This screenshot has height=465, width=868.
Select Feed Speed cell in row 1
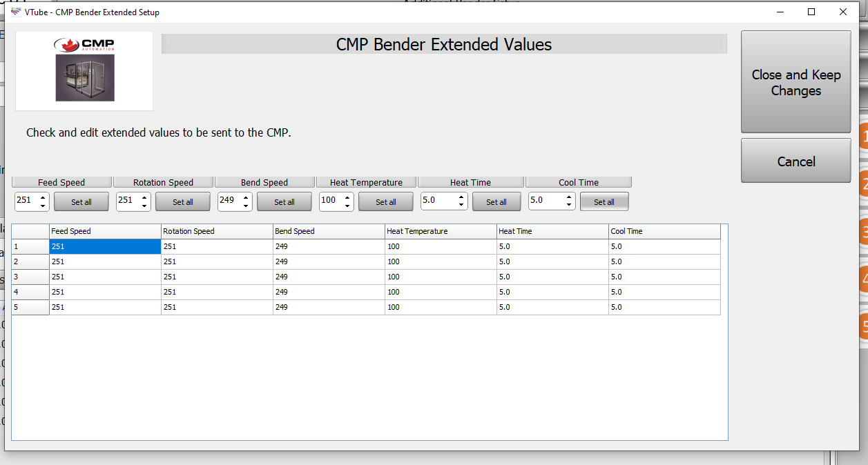(x=105, y=246)
